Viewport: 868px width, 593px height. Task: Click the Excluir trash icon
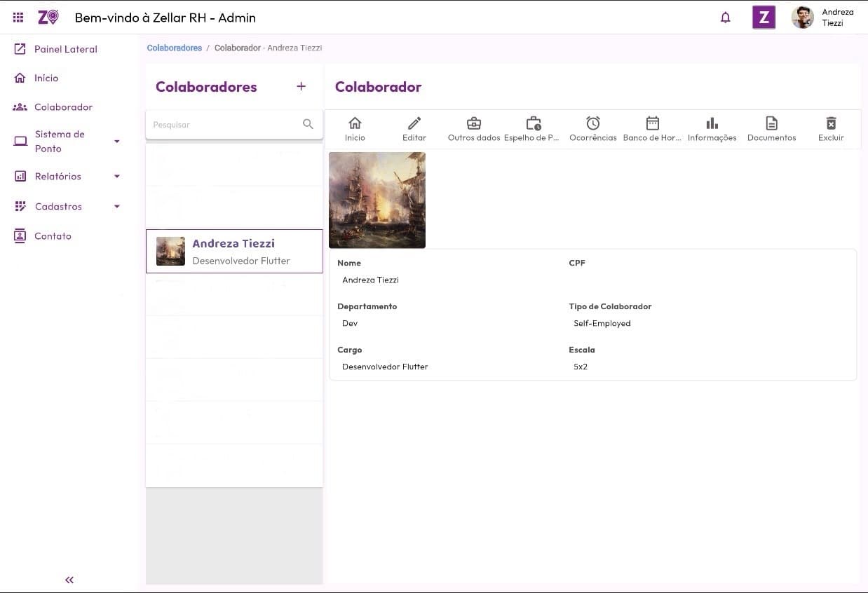tap(831, 124)
